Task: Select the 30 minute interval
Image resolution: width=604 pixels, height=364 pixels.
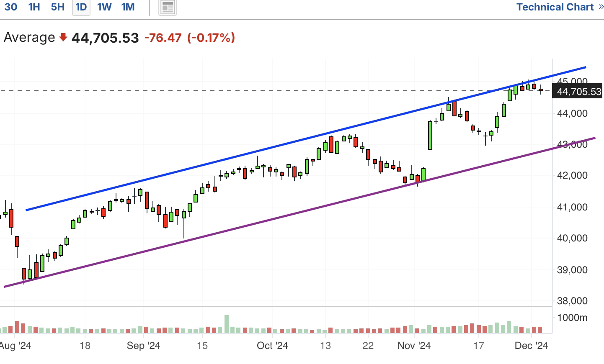Action: (x=10, y=7)
